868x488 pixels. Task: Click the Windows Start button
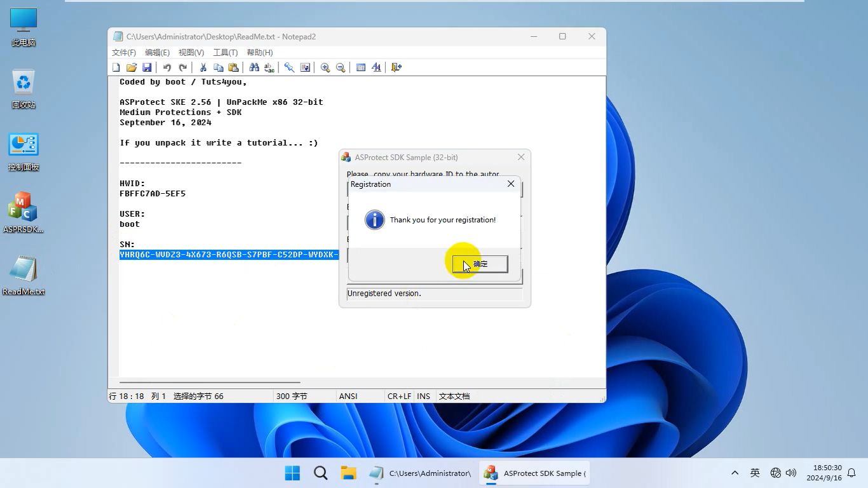click(292, 473)
